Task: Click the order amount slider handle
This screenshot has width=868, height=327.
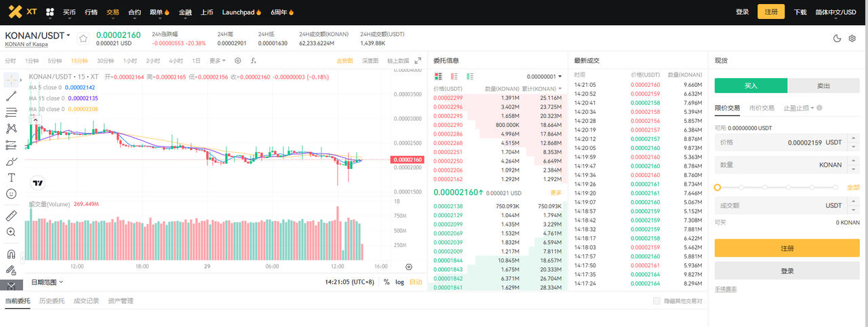Action: point(718,187)
